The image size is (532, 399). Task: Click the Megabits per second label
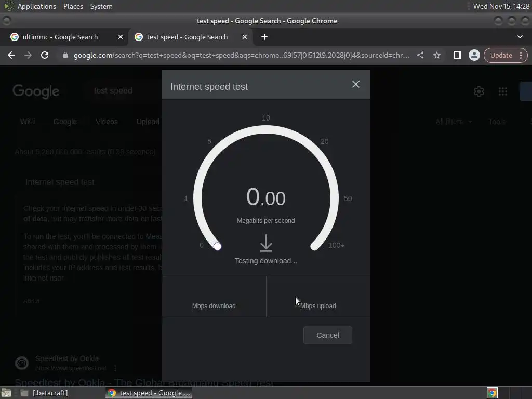pos(266,220)
